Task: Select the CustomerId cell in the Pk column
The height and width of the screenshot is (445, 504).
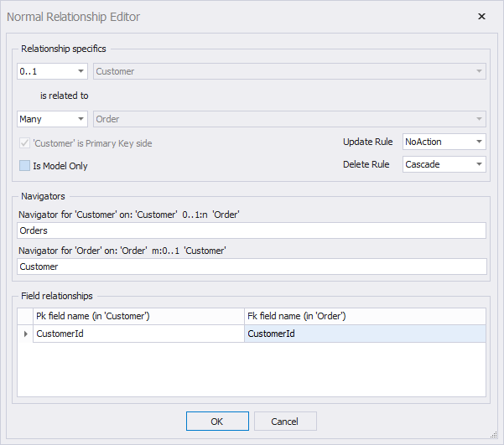Action: click(x=138, y=334)
